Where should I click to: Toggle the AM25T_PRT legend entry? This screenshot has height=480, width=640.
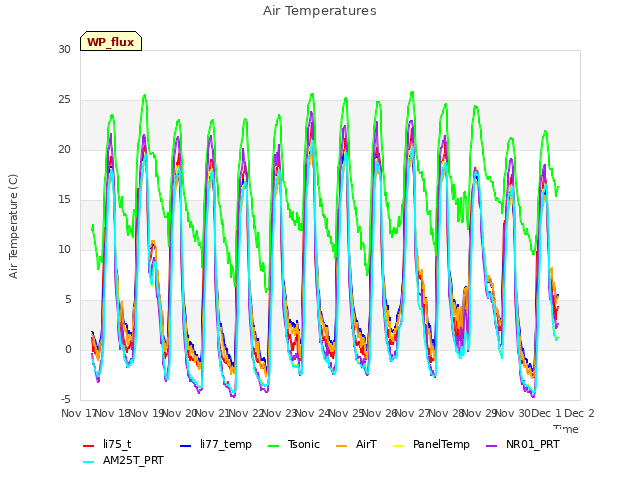[x=123, y=461]
